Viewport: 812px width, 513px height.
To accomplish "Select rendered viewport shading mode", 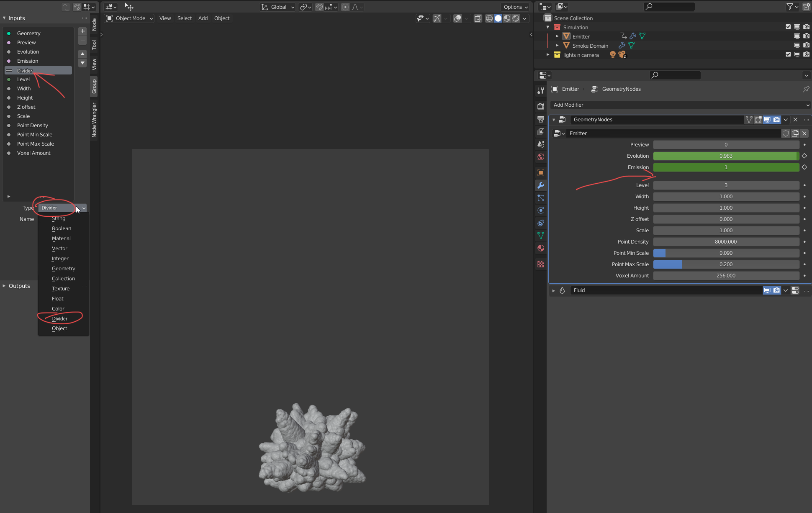I will point(516,18).
